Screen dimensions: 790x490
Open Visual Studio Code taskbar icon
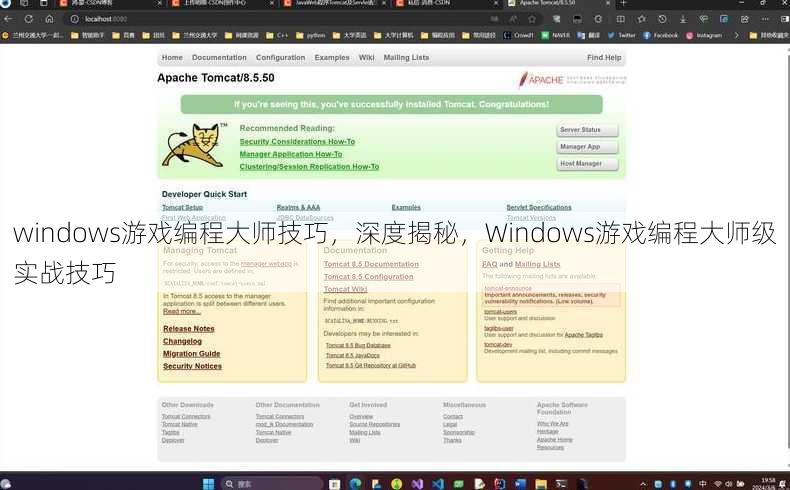click(438, 484)
